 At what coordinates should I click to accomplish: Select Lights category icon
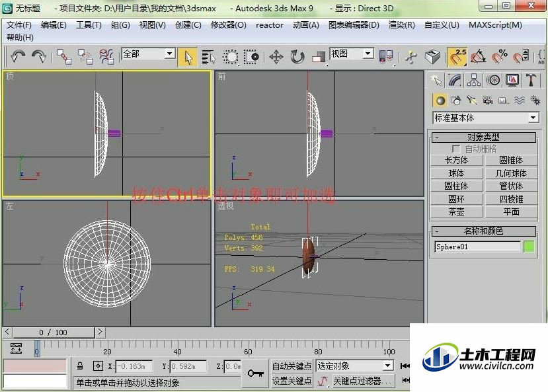pyautogui.click(x=472, y=100)
